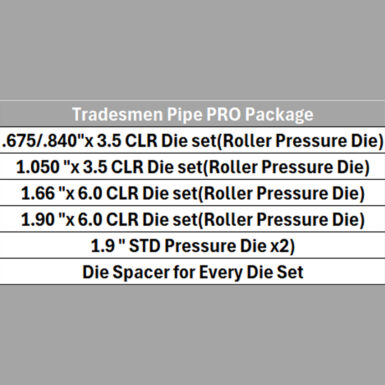Screen dimensions: 385x385
Task: Click the 1.050 size value
Action: tap(38, 167)
